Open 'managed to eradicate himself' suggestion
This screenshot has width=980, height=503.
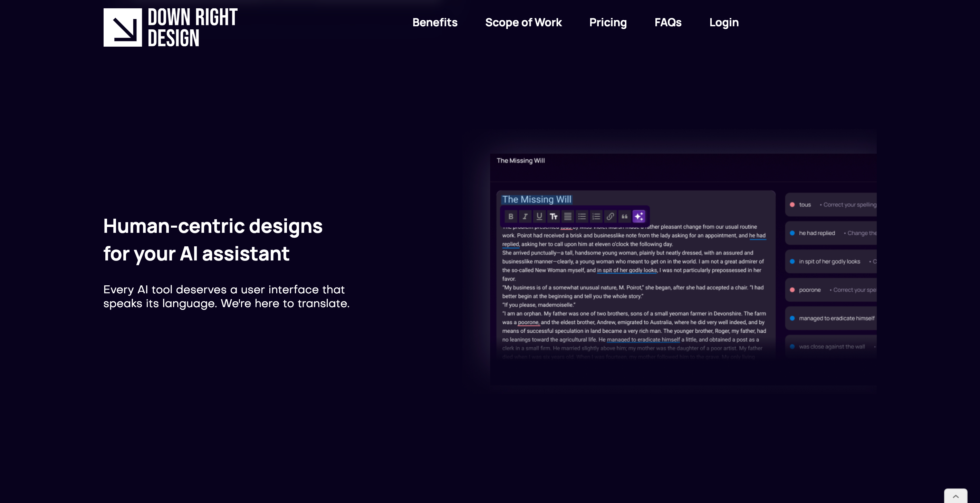[x=831, y=318]
